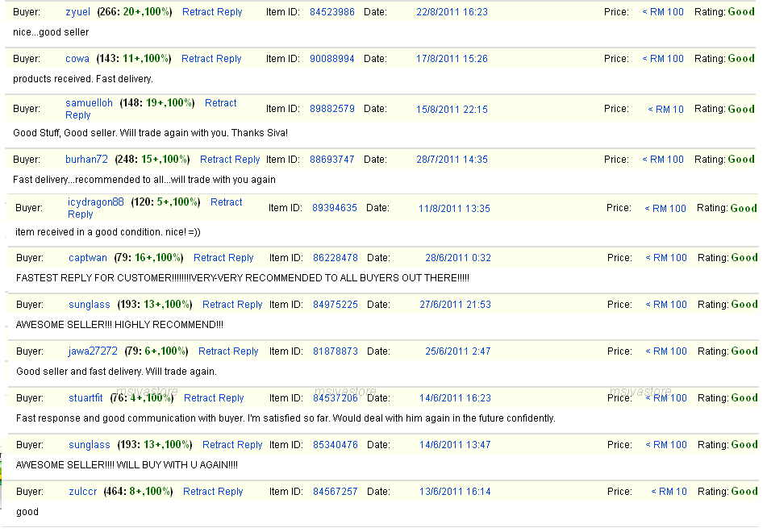
Task: Open buyer samuelloh's profile
Action: pos(89,103)
